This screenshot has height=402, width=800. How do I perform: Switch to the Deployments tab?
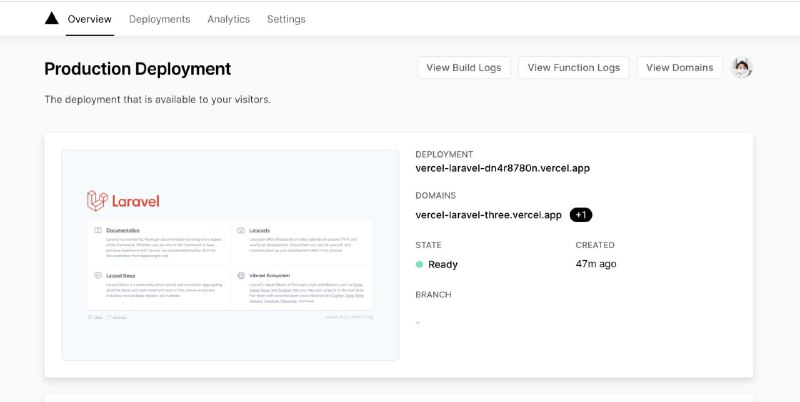pos(159,19)
